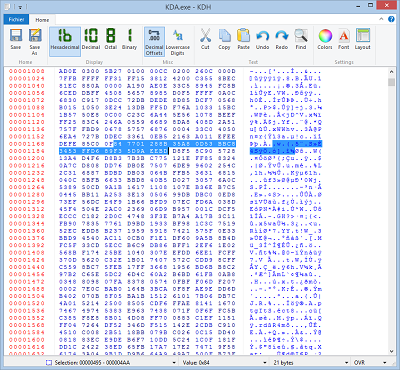Click the first hex group in row 00001360
Image resolution: width=400 pixels, height=370 pixels.
click(68, 231)
